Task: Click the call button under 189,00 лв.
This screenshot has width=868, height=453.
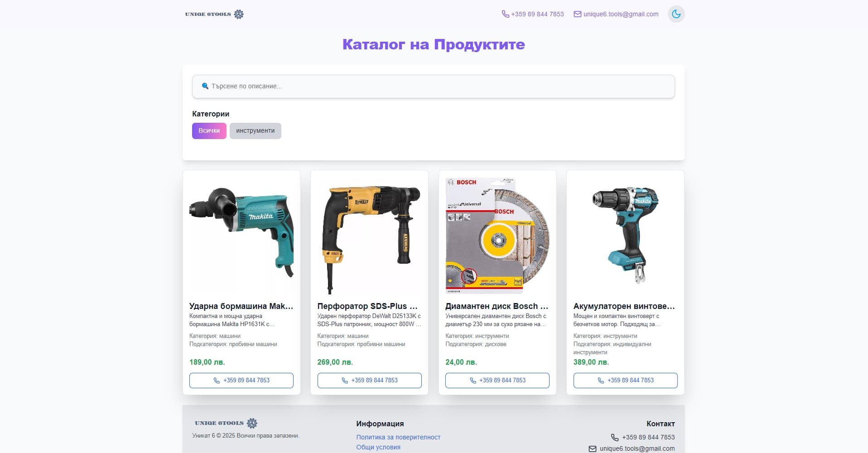Action: coord(241,381)
